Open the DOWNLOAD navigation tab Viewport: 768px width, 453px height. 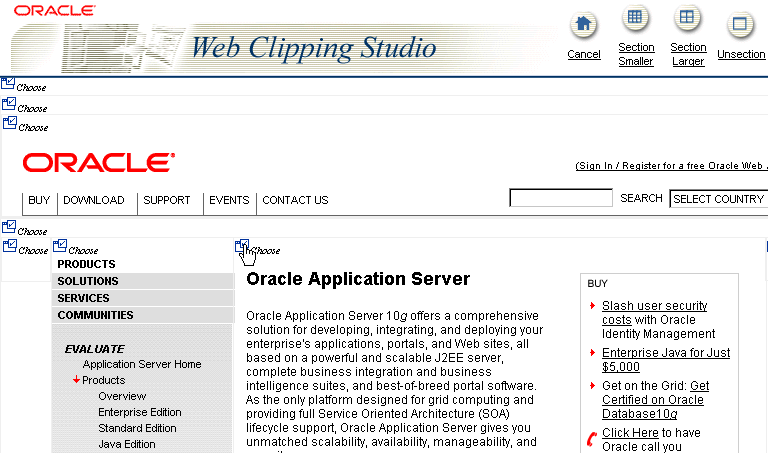coord(94,200)
